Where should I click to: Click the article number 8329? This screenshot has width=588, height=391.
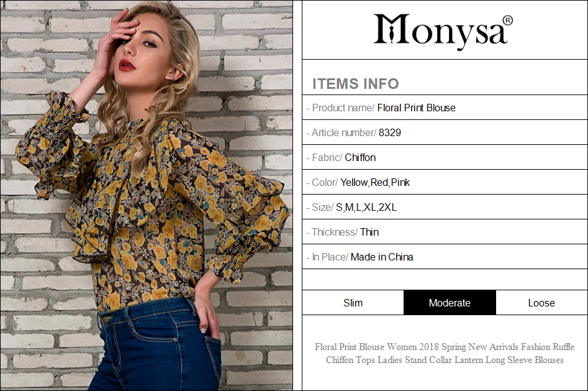tap(390, 132)
